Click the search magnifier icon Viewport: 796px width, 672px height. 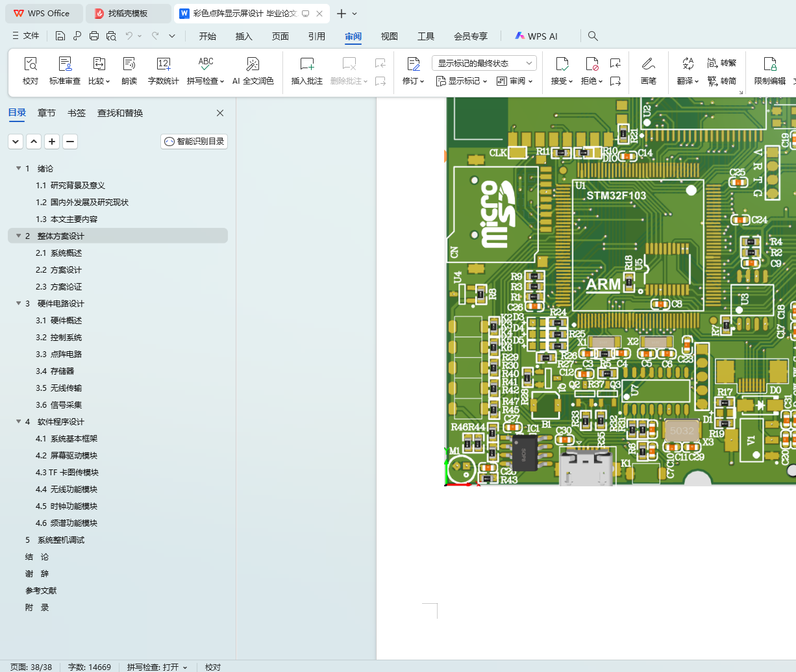click(x=593, y=36)
